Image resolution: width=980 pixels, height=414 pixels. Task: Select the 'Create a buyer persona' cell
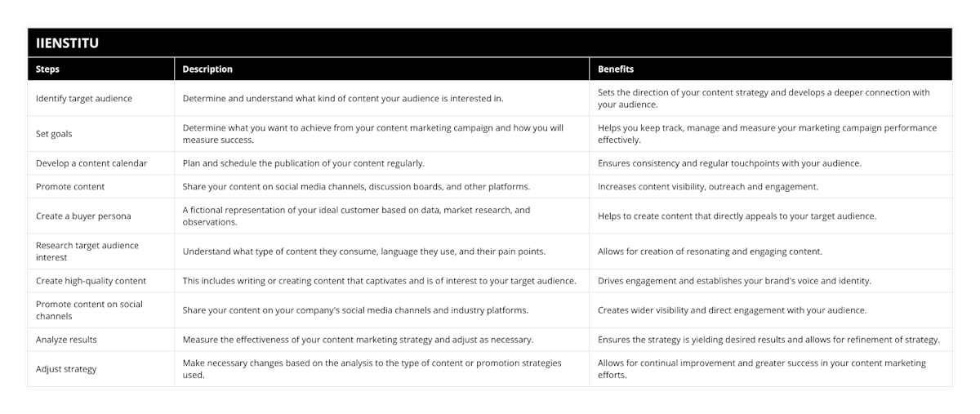(x=83, y=216)
